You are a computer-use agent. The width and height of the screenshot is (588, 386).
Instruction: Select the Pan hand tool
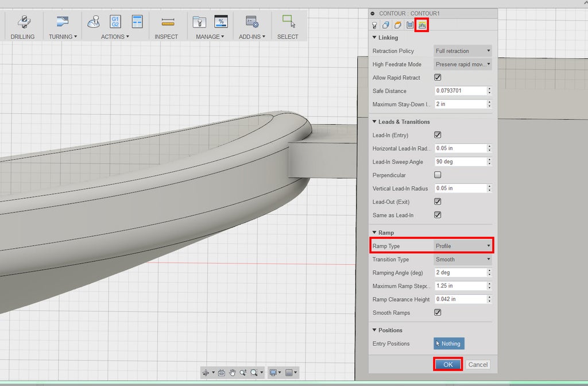(233, 372)
